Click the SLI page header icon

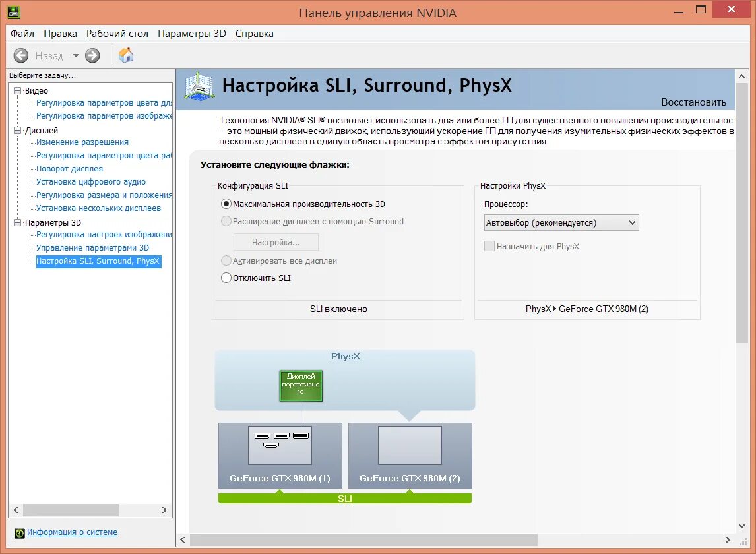pos(199,86)
